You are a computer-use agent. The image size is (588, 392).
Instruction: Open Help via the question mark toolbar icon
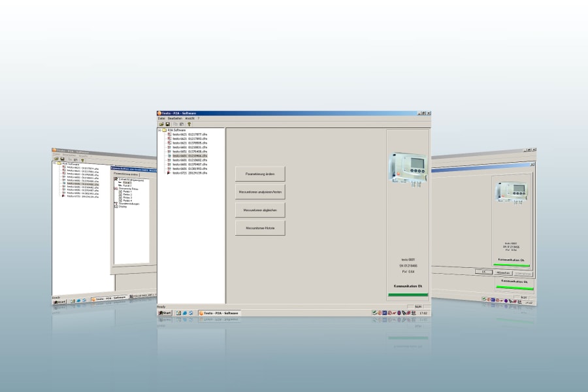[x=188, y=123]
